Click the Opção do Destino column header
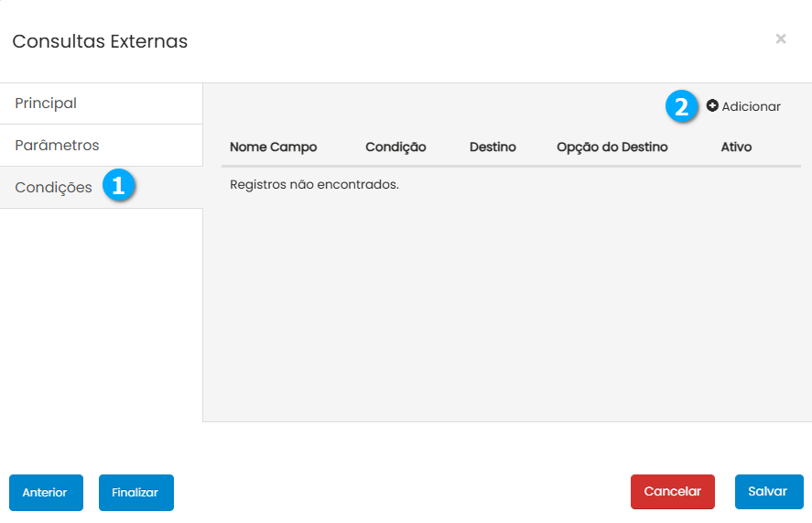The height and width of the screenshot is (523, 812). (612, 147)
